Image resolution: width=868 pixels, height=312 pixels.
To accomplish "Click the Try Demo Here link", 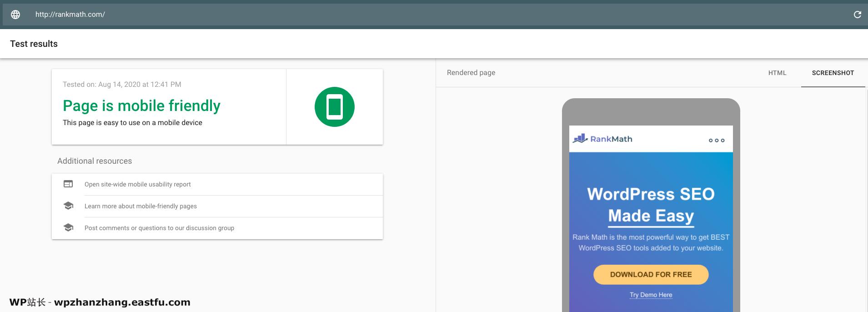I will [651, 295].
